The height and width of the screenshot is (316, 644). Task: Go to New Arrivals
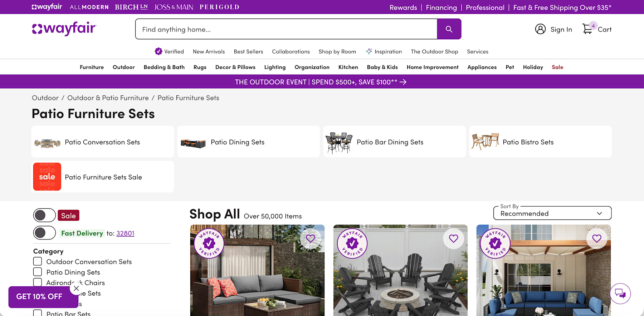tap(209, 51)
